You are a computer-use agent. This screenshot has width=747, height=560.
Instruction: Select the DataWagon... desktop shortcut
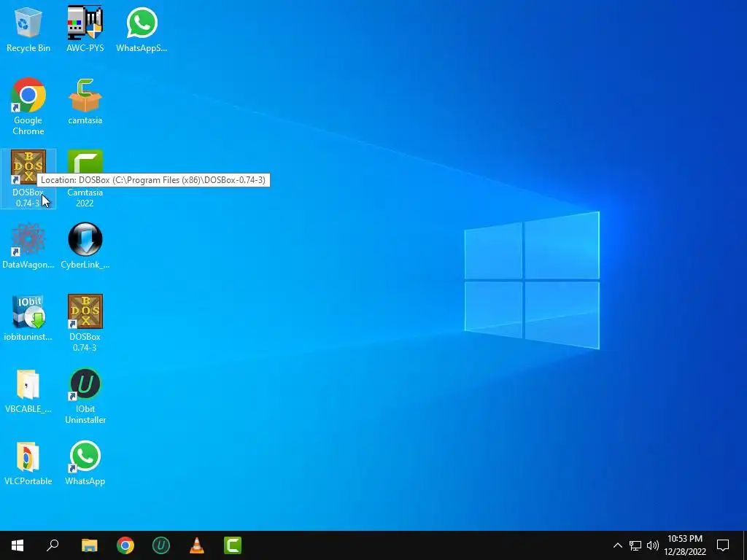[x=28, y=246]
